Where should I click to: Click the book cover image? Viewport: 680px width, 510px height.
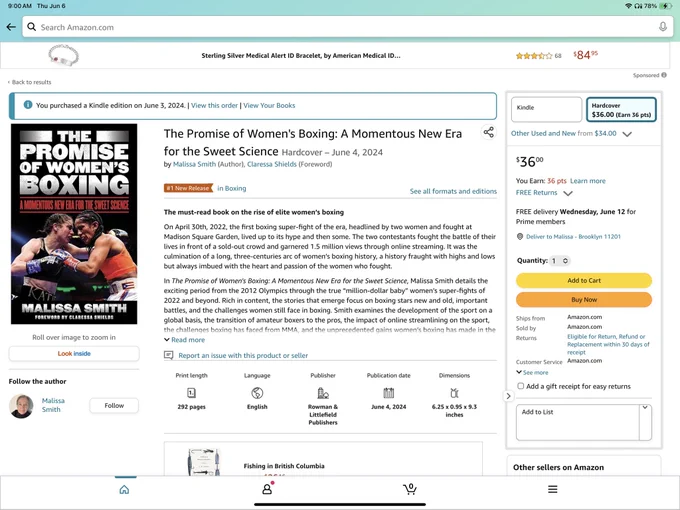tap(74, 224)
